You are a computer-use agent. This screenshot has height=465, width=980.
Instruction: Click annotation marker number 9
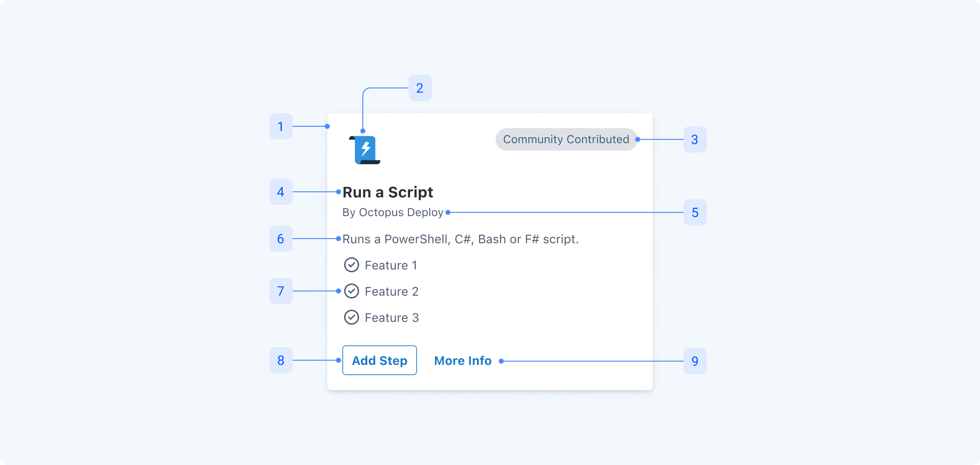point(695,361)
